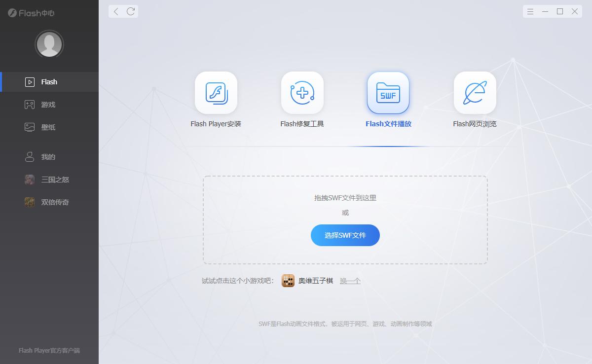Click the 我的 person icon
The height and width of the screenshot is (364, 592).
click(x=30, y=157)
